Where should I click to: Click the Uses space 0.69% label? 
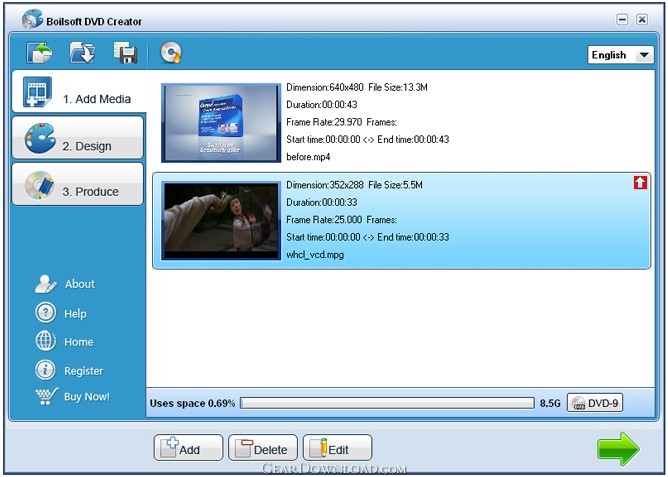(192, 403)
